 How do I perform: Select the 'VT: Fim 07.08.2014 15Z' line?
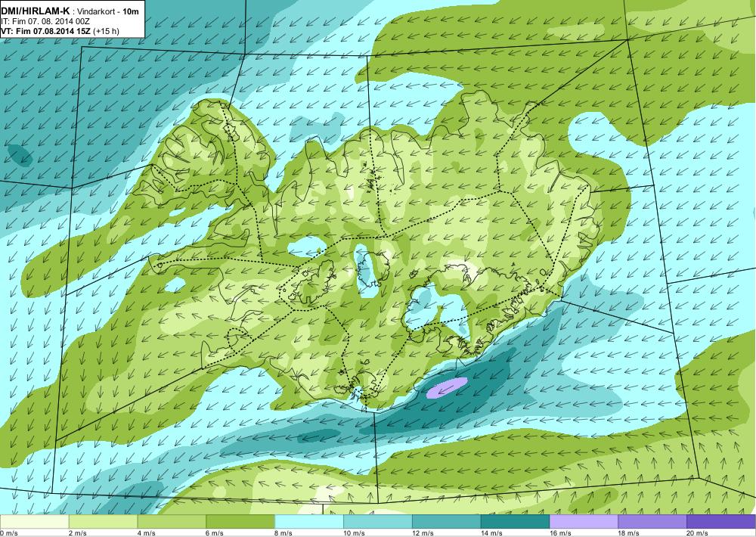(x=46, y=31)
